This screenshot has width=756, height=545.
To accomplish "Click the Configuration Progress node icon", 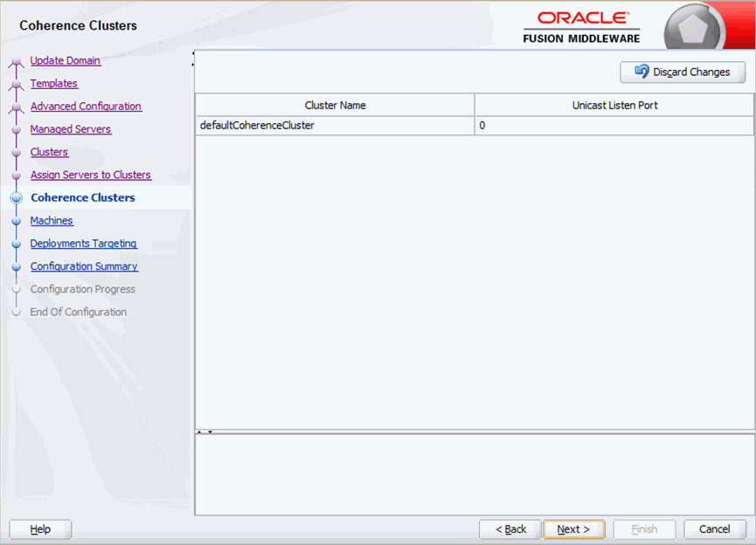I will [17, 288].
